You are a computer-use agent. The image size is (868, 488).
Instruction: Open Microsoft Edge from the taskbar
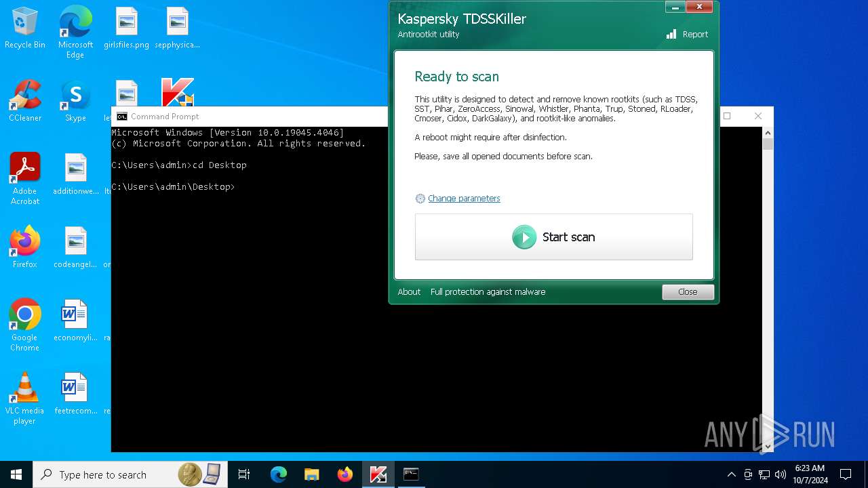(x=278, y=474)
